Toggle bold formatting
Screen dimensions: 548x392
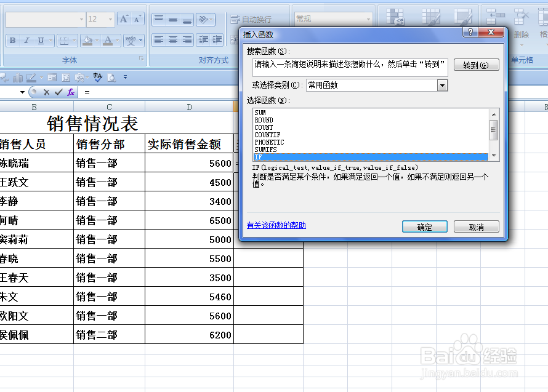click(x=12, y=39)
